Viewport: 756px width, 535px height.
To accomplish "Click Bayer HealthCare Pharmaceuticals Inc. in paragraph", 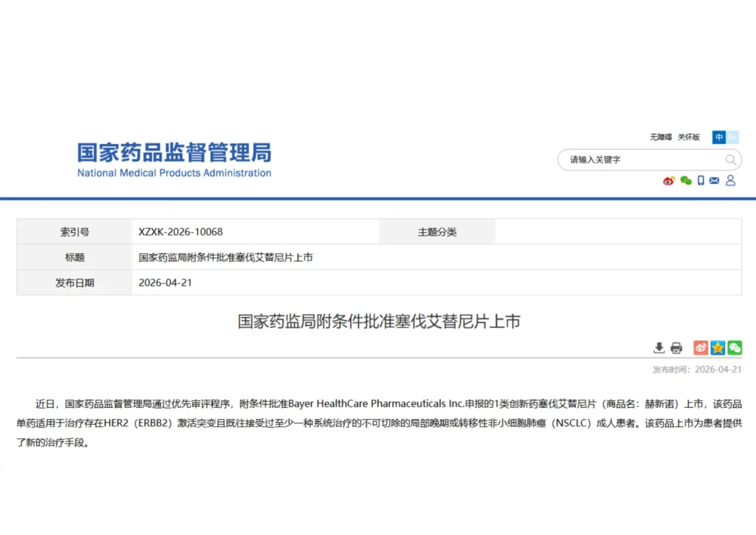I will 376,403.
